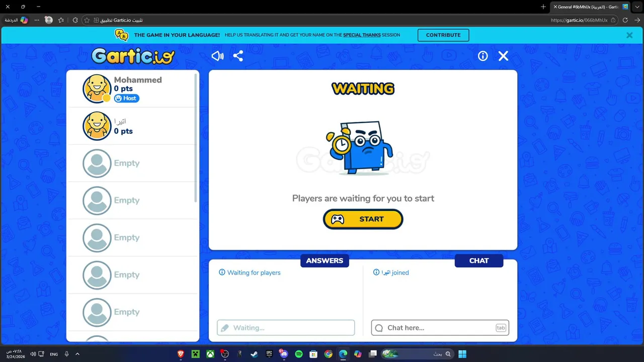Reload the page with refresh icon
644x362 pixels.
tap(625, 20)
